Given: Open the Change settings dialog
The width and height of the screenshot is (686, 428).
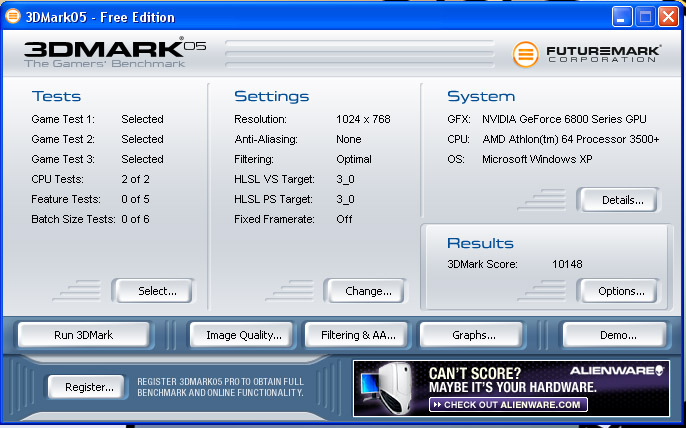Looking at the screenshot, I should [365, 291].
